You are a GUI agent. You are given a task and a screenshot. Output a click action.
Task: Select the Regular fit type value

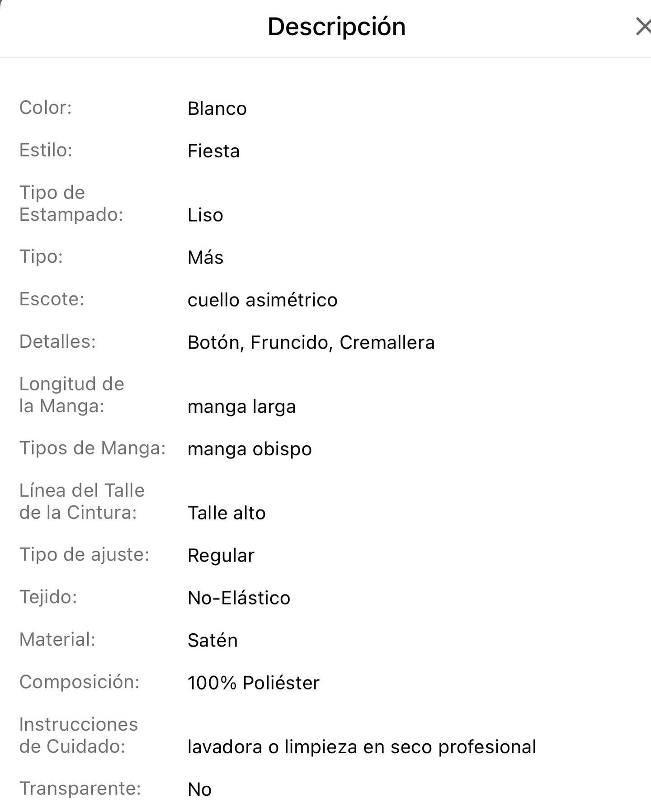click(x=221, y=556)
